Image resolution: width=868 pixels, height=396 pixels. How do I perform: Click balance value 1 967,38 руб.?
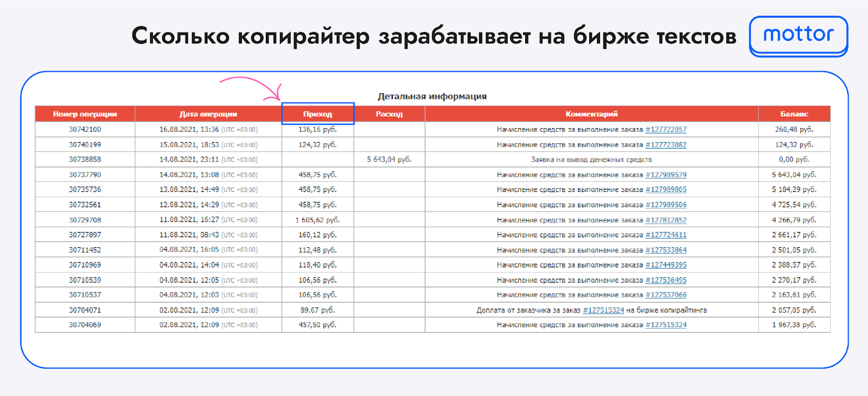tap(794, 325)
